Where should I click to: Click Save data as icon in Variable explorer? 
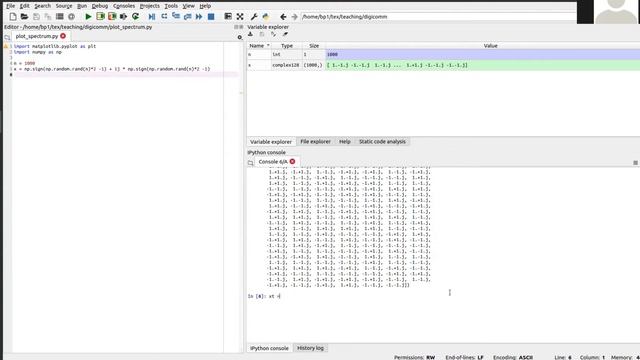coord(273,34)
